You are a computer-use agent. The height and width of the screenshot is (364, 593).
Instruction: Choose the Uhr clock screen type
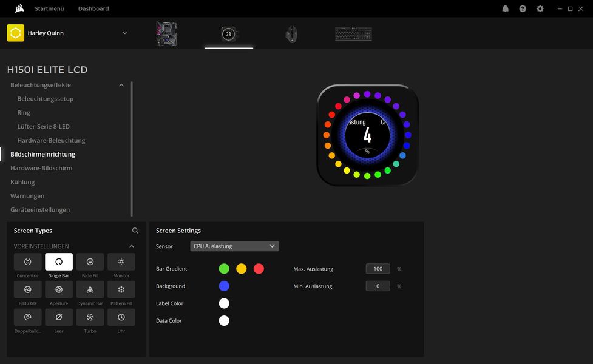coord(121,317)
